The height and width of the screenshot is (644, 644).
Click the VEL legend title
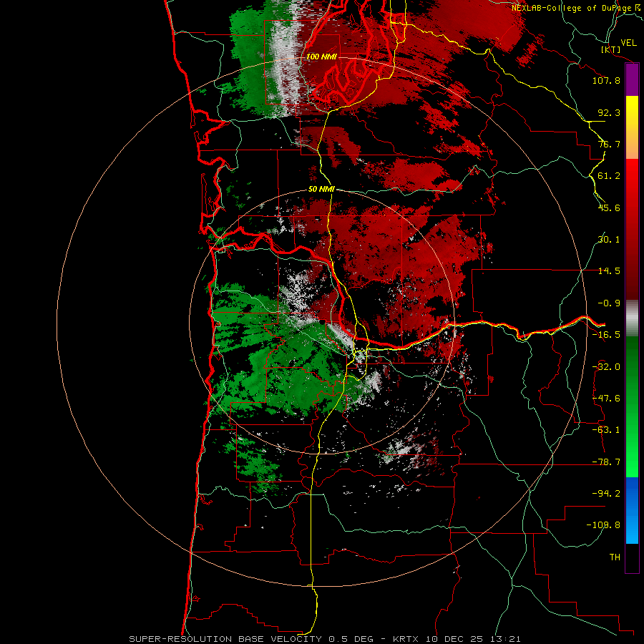coord(628,43)
